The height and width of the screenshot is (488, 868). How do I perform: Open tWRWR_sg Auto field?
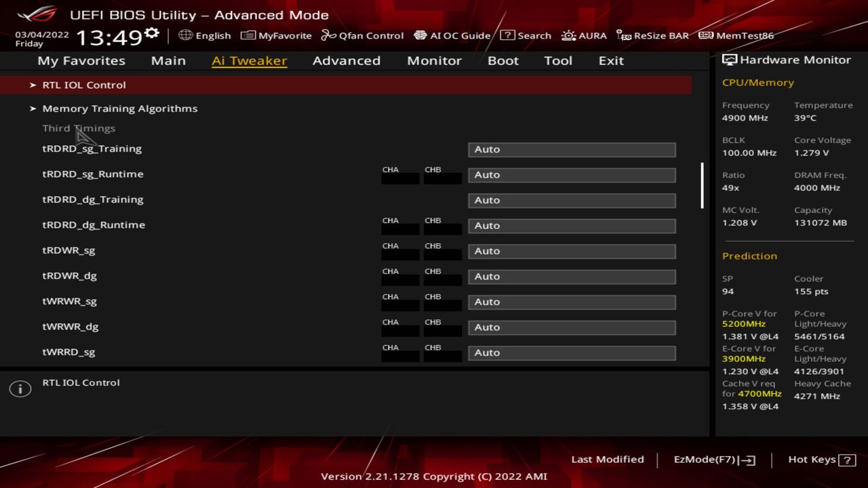click(572, 302)
